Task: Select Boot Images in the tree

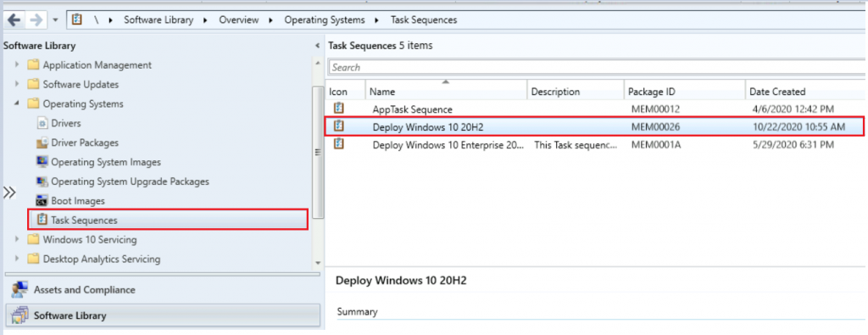Action: 77,200
